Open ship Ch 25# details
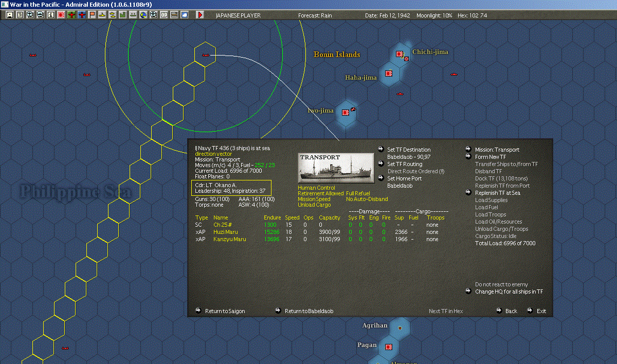This screenshot has width=617, height=364. [x=222, y=225]
